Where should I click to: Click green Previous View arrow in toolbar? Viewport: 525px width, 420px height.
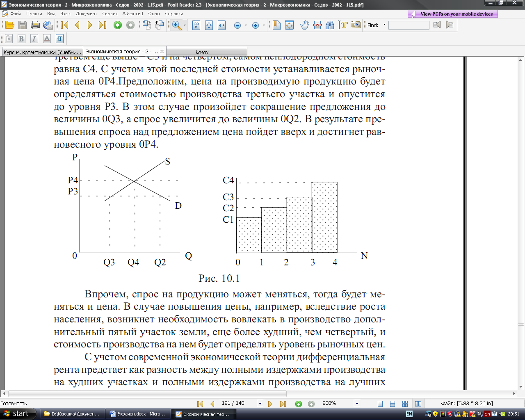coord(118,25)
